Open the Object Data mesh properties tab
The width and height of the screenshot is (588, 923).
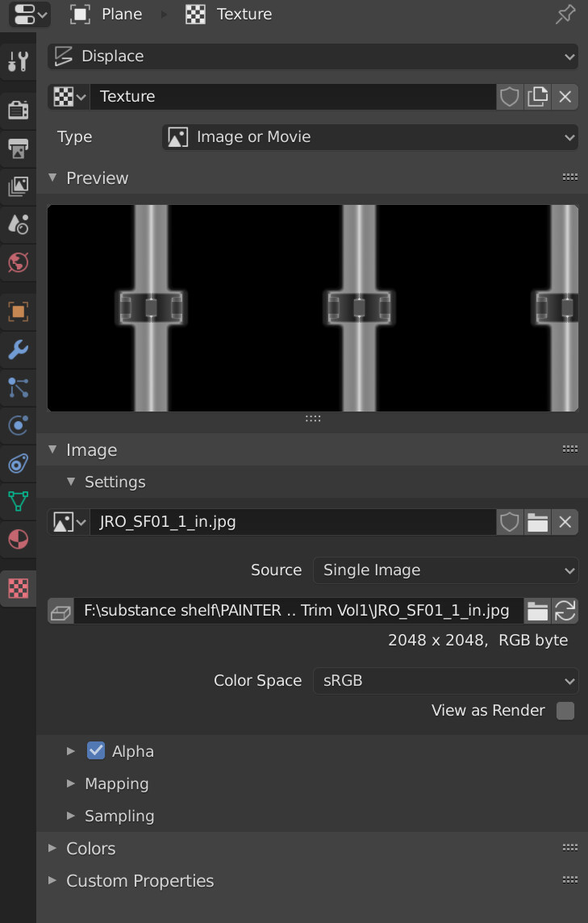pos(18,501)
